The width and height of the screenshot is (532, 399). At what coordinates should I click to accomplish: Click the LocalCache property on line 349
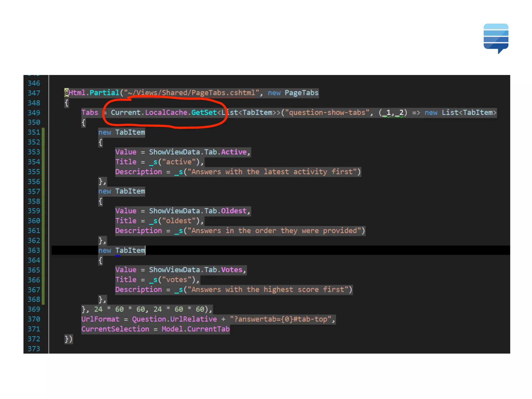(166, 112)
